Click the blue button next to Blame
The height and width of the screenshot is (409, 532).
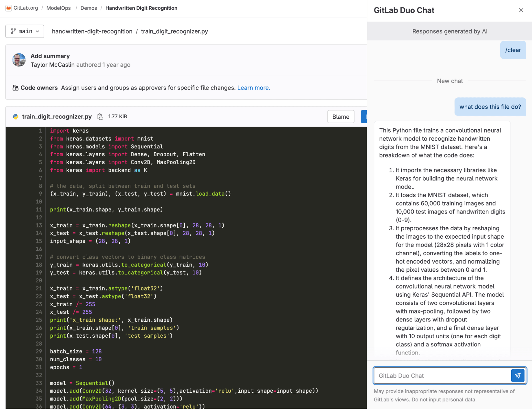364,117
